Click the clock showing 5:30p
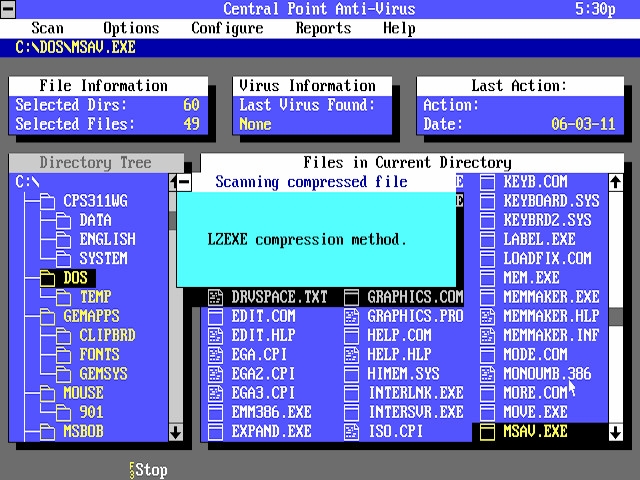This screenshot has width=640, height=480. click(595, 9)
